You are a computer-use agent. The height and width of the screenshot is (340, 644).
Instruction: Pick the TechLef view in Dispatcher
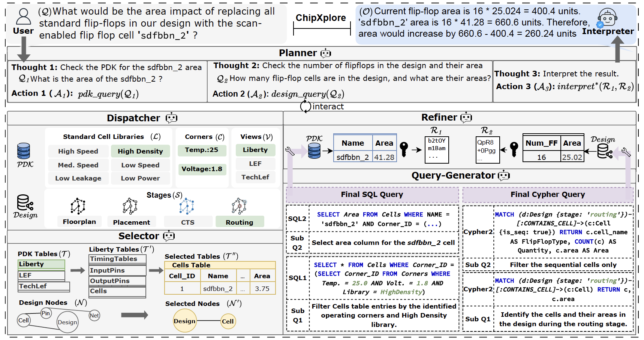coord(255,177)
